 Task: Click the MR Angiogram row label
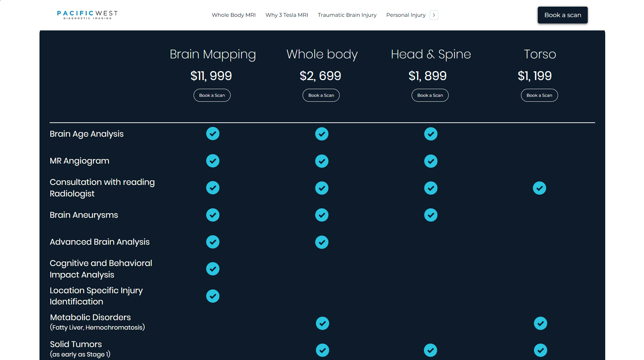click(x=79, y=161)
